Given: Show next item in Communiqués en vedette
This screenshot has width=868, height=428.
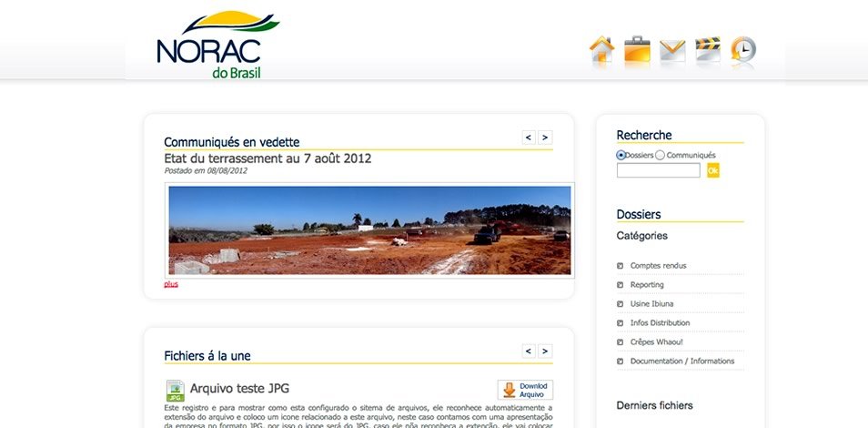Looking at the screenshot, I should (545, 138).
